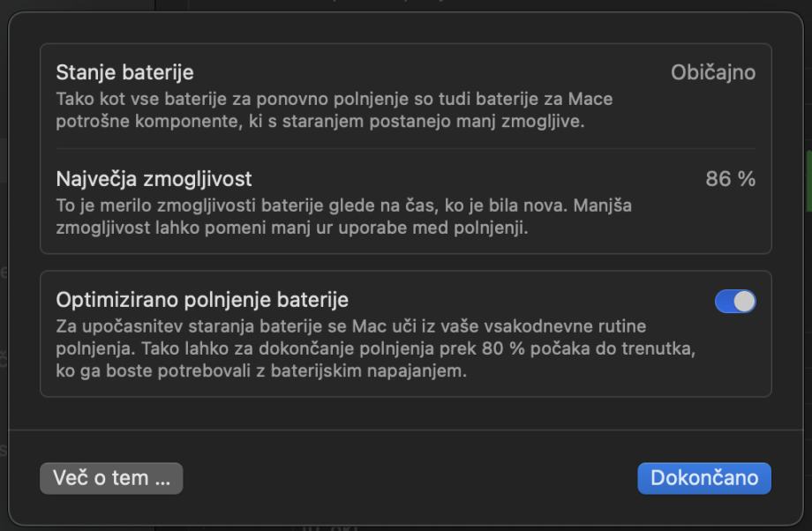
Task: Click the line starting zmogljivost lahko pomeni
Action: coord(292,228)
